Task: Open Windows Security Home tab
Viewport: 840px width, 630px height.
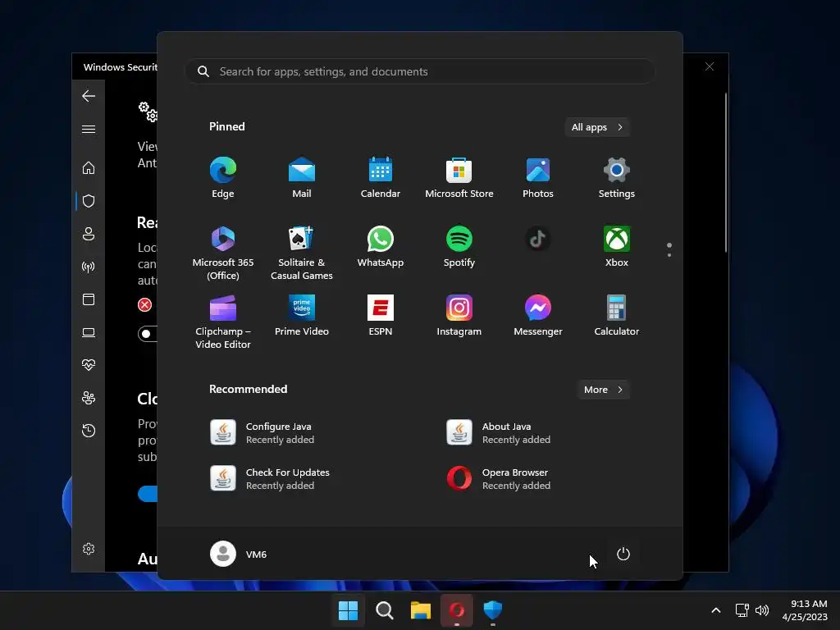Action: 89,167
